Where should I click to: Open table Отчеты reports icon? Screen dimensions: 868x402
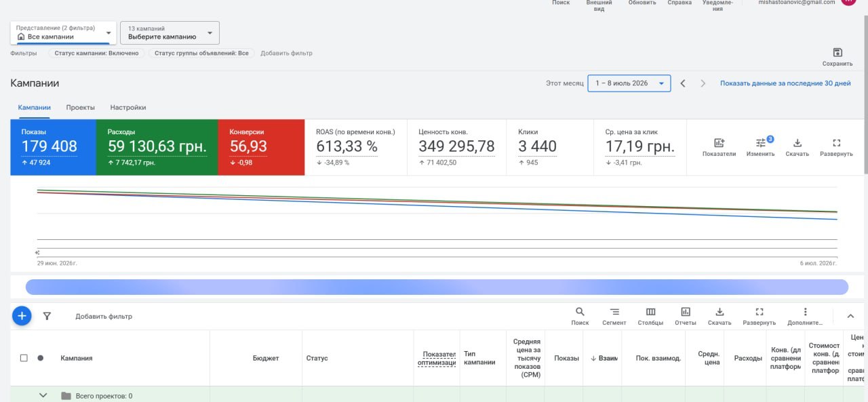[686, 312]
